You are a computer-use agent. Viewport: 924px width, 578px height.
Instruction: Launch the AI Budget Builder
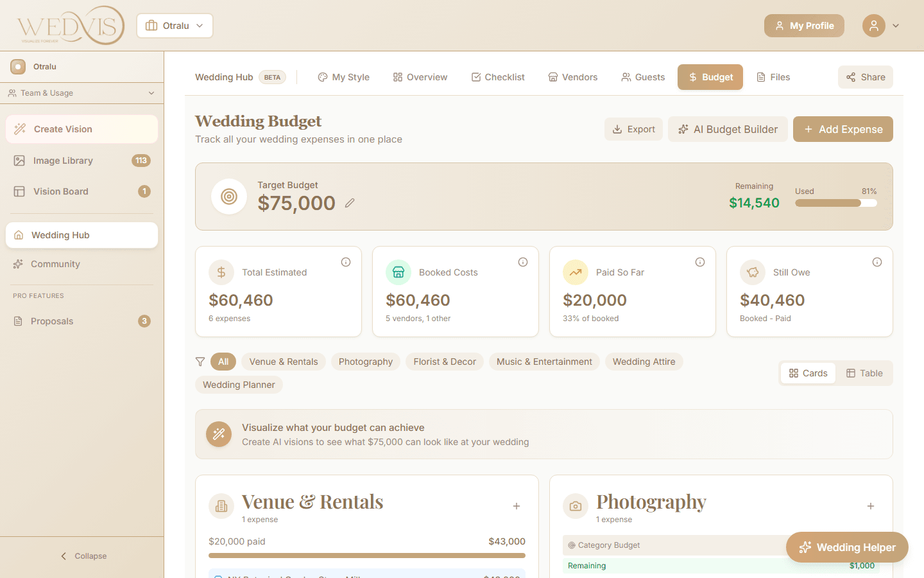click(x=728, y=129)
